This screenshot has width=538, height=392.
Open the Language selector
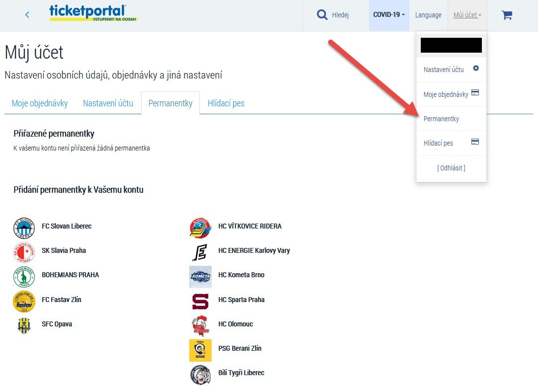click(428, 15)
